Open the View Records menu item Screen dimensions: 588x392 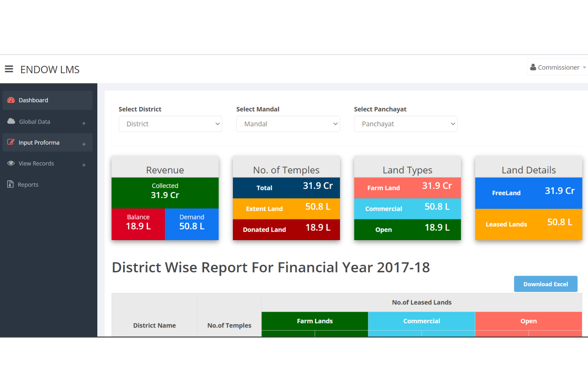(47, 163)
